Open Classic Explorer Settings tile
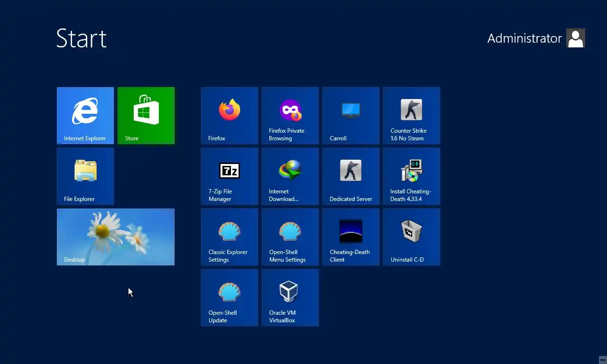The width and height of the screenshot is (607, 364). pyautogui.click(x=230, y=237)
